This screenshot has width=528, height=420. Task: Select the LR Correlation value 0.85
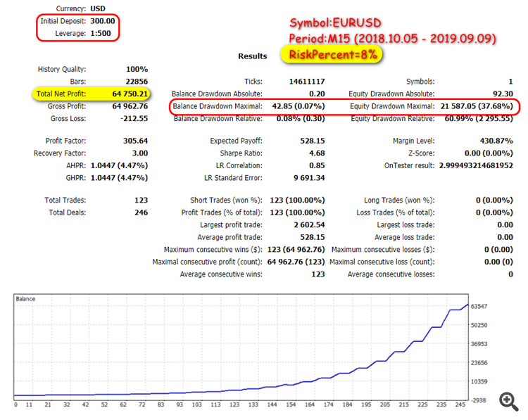317,165
